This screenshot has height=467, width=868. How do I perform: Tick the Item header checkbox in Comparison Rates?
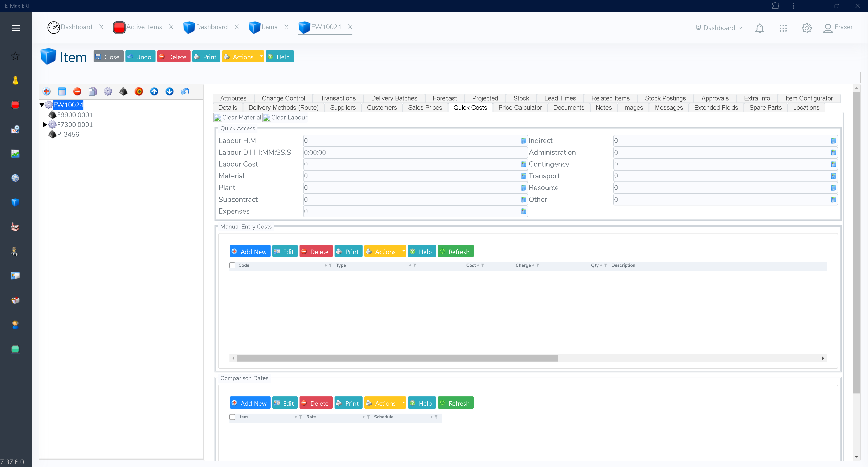tap(233, 417)
